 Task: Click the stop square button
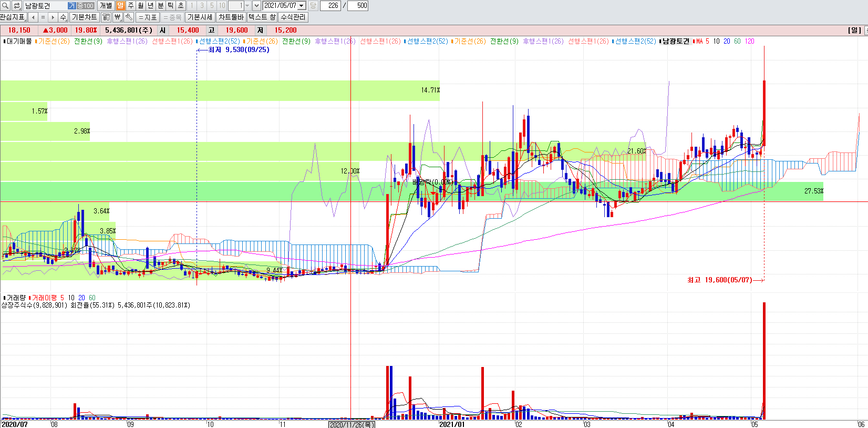pyautogui.click(x=43, y=17)
